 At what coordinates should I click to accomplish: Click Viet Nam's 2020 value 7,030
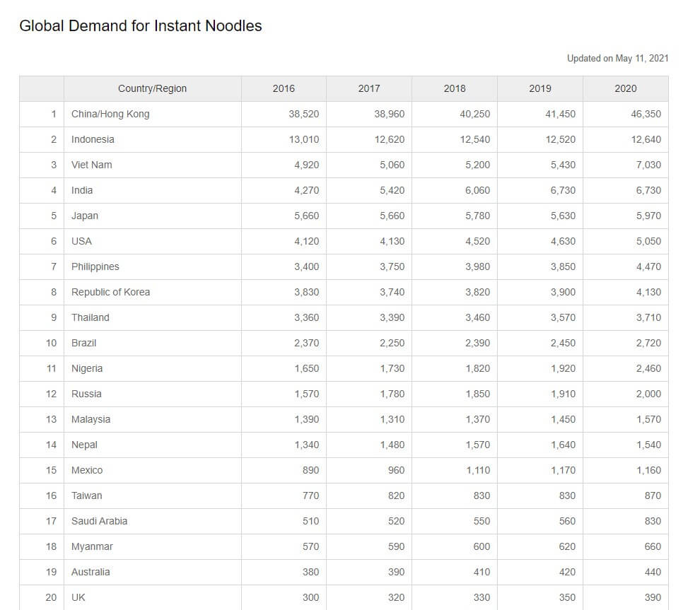(648, 165)
